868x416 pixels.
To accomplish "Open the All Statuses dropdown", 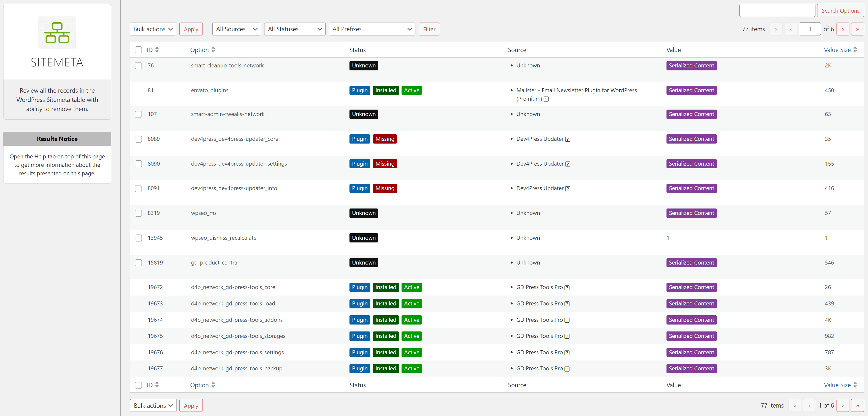I will pyautogui.click(x=294, y=29).
